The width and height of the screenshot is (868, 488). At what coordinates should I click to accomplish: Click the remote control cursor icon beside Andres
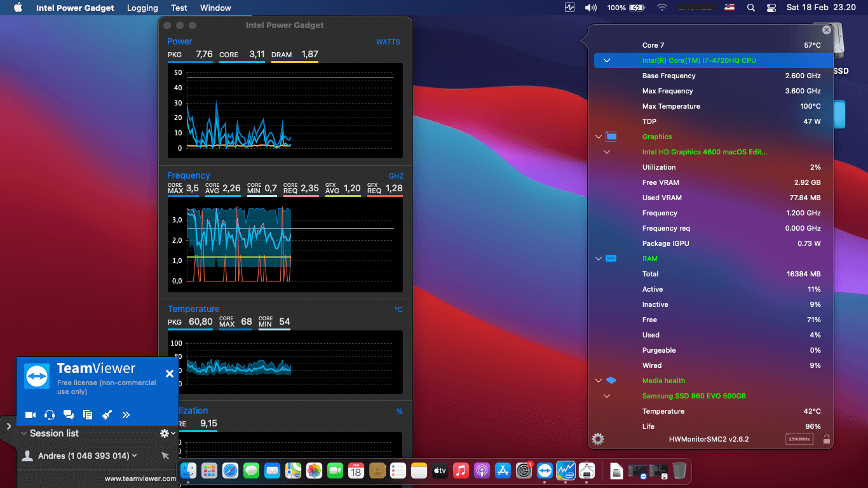click(165, 456)
